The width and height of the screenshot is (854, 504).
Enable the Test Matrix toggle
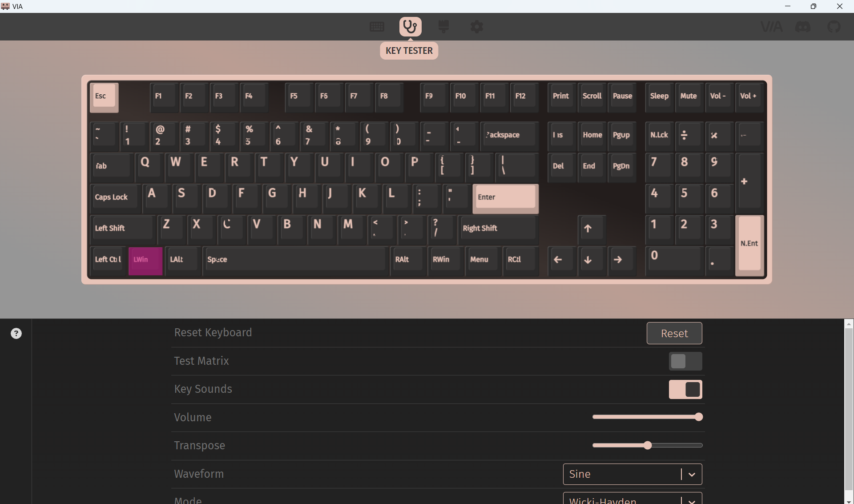685,361
